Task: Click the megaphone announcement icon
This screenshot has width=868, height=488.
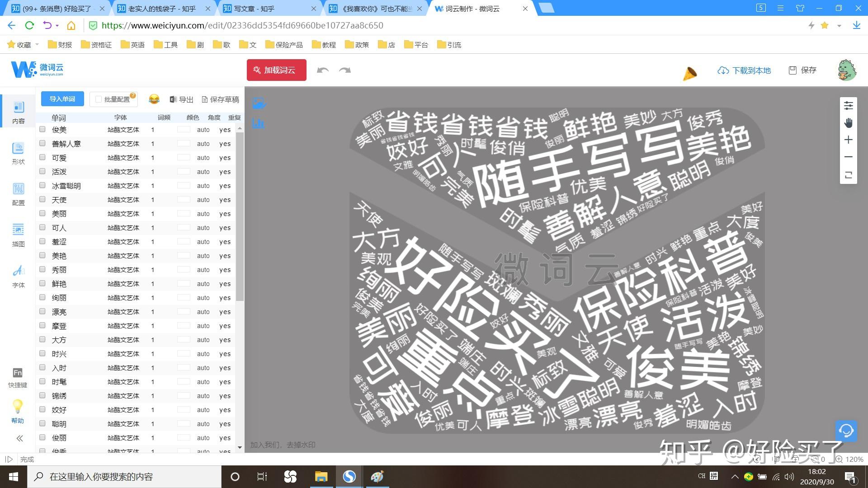Action: point(689,73)
